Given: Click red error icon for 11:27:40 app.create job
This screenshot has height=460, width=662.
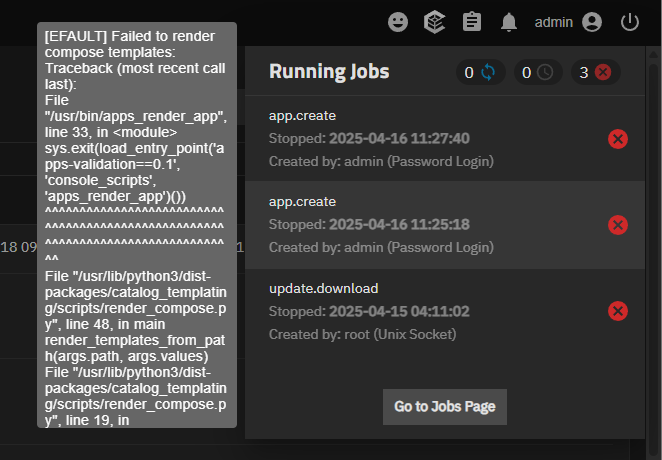Looking at the screenshot, I should 618,139.
